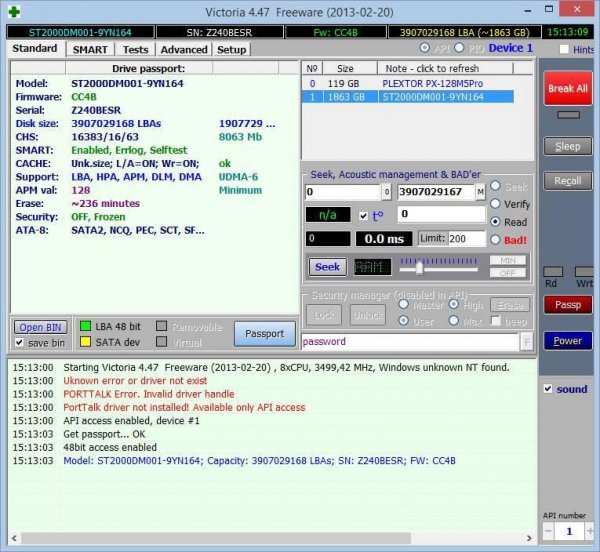The width and height of the screenshot is (600, 552).
Task: Select the User password radio button
Action: pyautogui.click(x=403, y=321)
